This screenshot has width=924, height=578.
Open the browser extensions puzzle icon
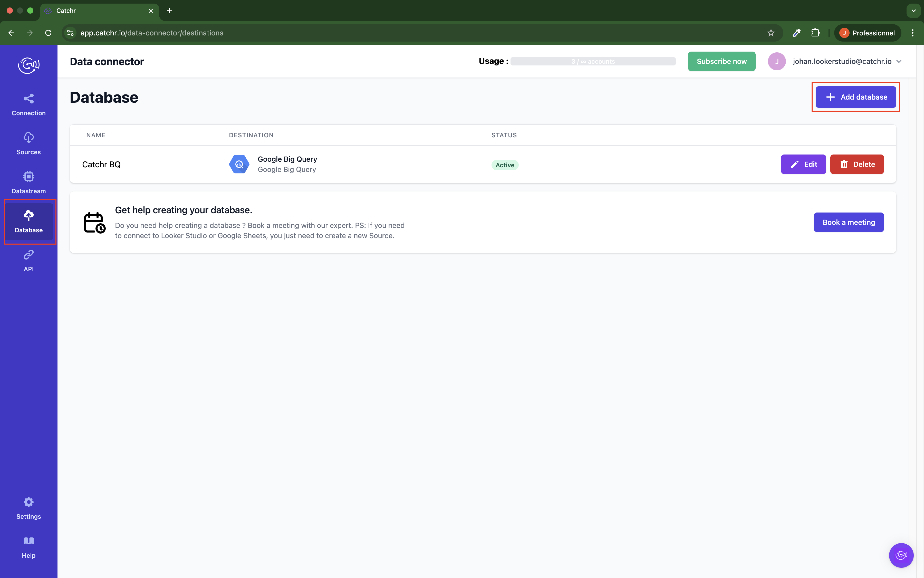pos(815,33)
